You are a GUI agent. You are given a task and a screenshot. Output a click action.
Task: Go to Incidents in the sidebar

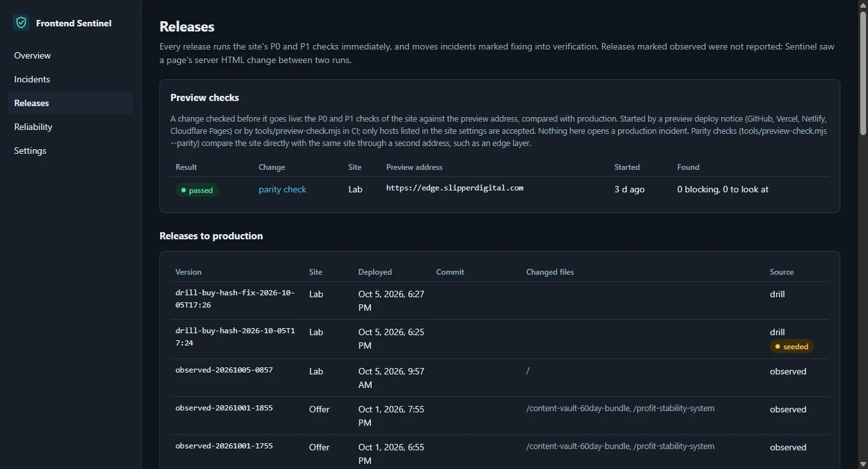[70, 79]
